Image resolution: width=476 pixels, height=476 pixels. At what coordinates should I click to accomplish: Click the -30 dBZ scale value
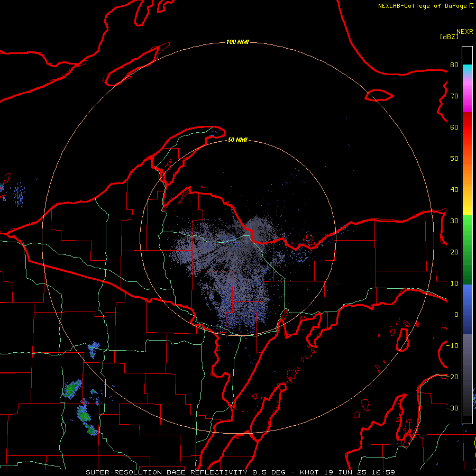452,408
